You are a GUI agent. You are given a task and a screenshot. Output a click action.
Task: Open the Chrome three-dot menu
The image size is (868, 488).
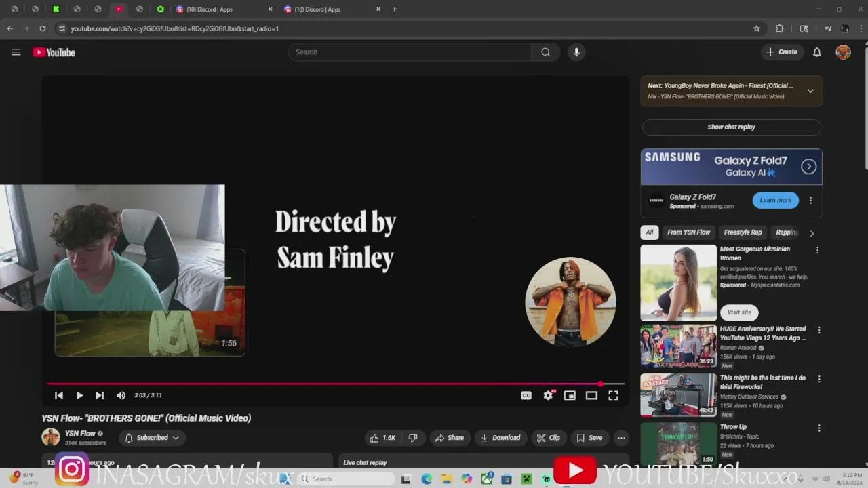click(860, 28)
